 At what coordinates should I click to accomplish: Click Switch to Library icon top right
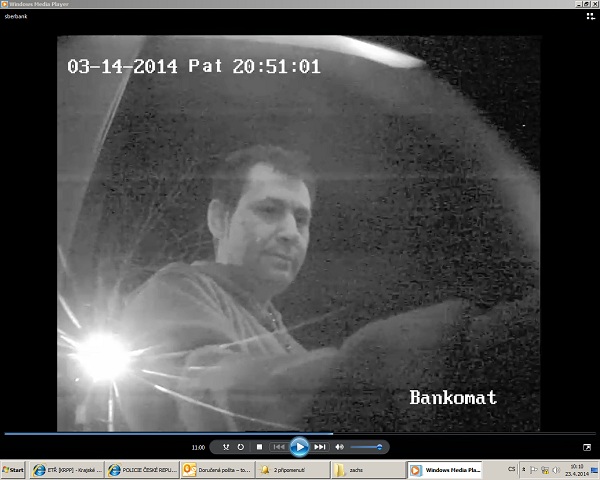[x=590, y=16]
